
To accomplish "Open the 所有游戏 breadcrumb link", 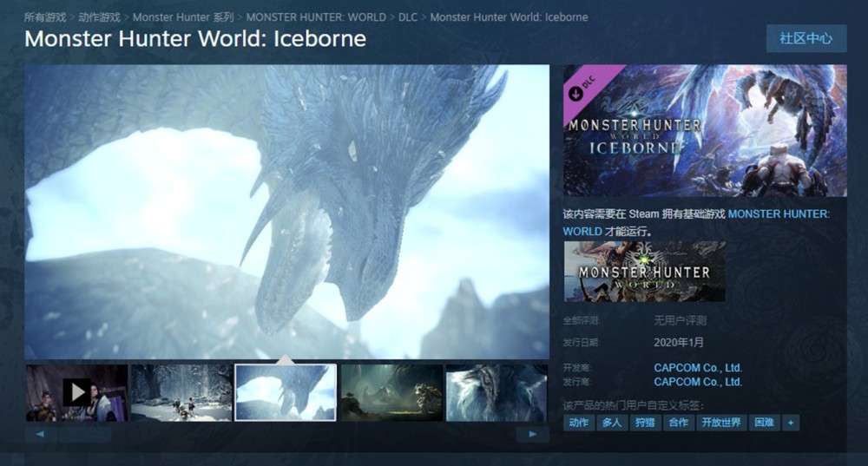I will click(45, 17).
